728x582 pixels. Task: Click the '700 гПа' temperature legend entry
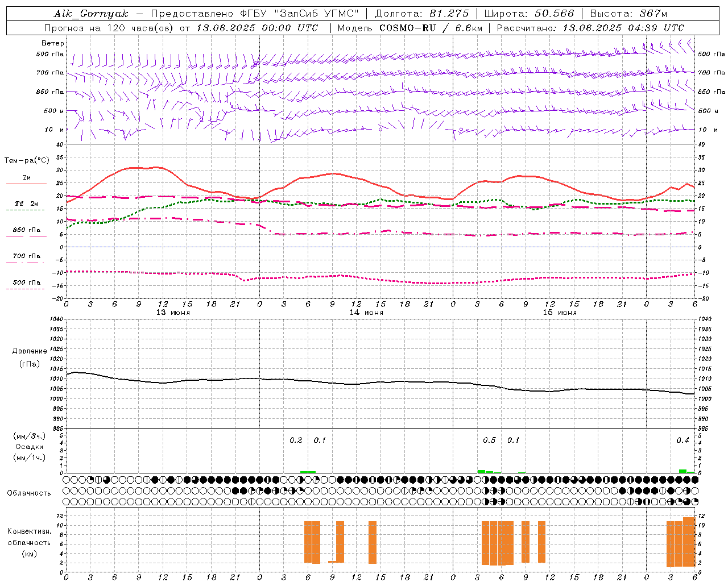click(27, 256)
